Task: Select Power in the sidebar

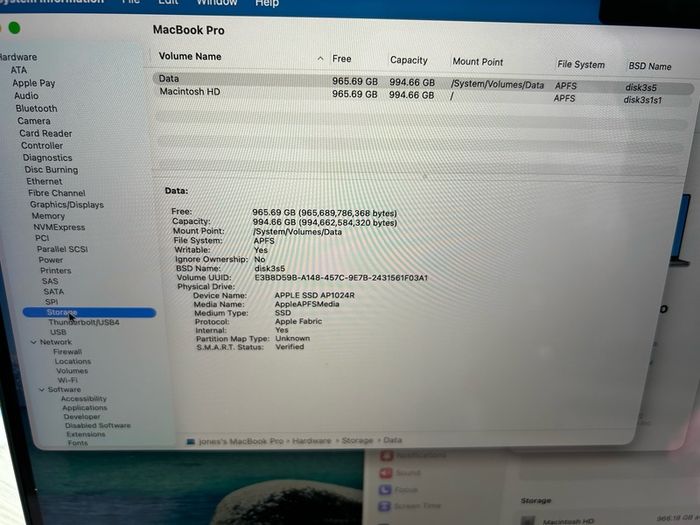Action: coord(50,260)
